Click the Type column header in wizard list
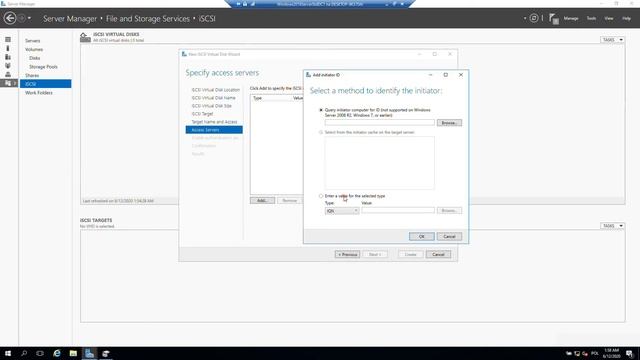 pyautogui.click(x=258, y=98)
